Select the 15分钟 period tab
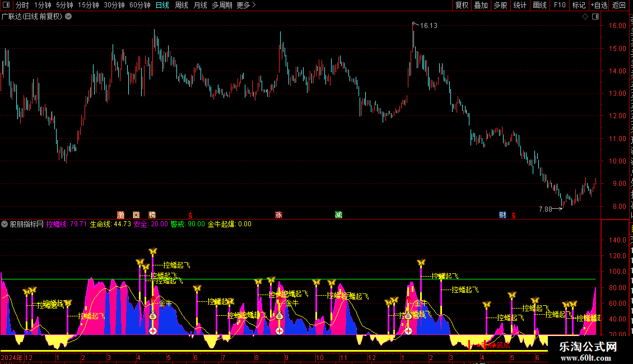Viewport: 633px width, 364px height. pyautogui.click(x=89, y=5)
